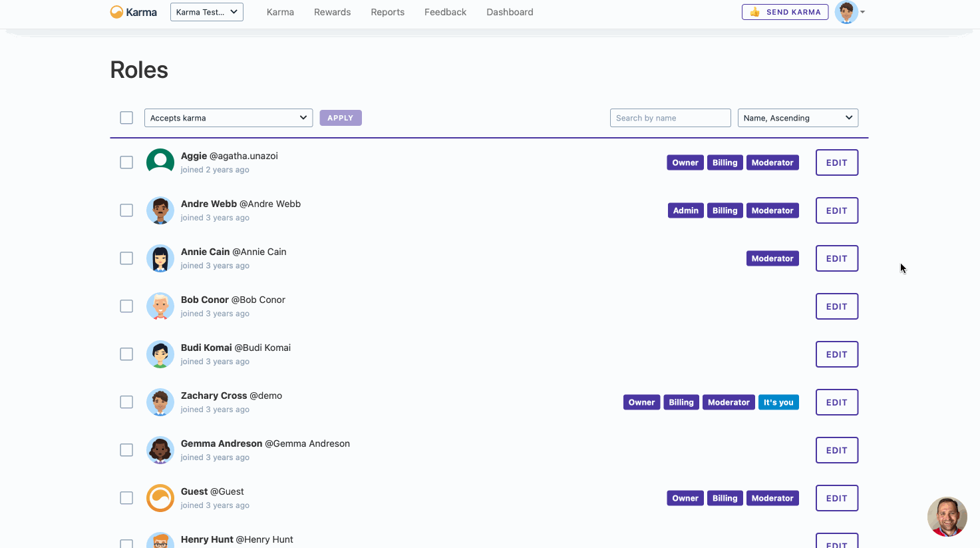This screenshot has height=548, width=980.
Task: Click the Send Karma button
Action: tap(785, 12)
